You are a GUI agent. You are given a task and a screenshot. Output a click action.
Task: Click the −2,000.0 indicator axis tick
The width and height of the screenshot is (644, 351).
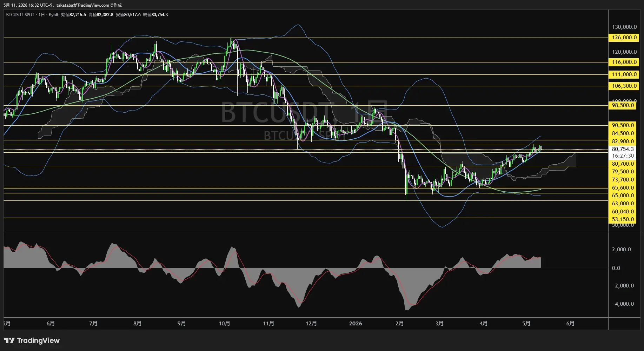coord(623,286)
